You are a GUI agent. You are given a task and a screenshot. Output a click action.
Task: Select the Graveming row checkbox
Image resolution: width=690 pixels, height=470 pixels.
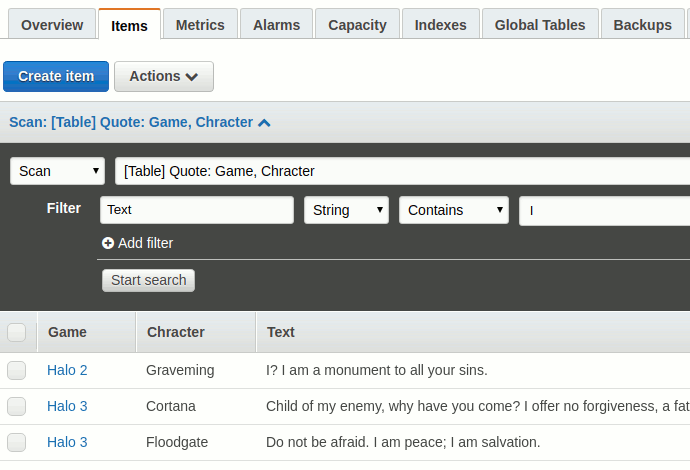[x=17, y=370]
